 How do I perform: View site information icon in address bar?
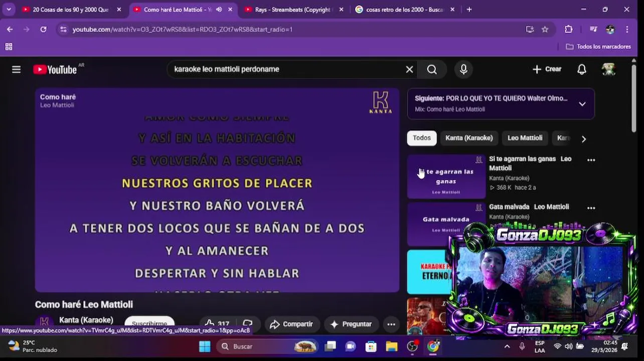pyautogui.click(x=63, y=30)
